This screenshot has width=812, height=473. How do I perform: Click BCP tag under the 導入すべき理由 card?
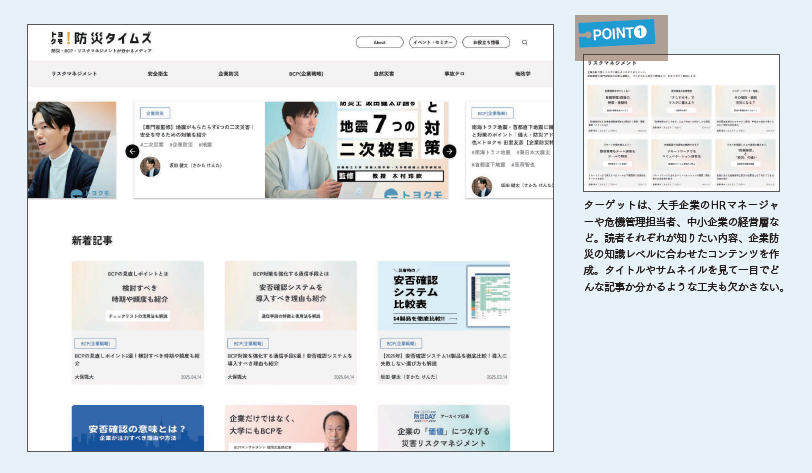[248, 343]
